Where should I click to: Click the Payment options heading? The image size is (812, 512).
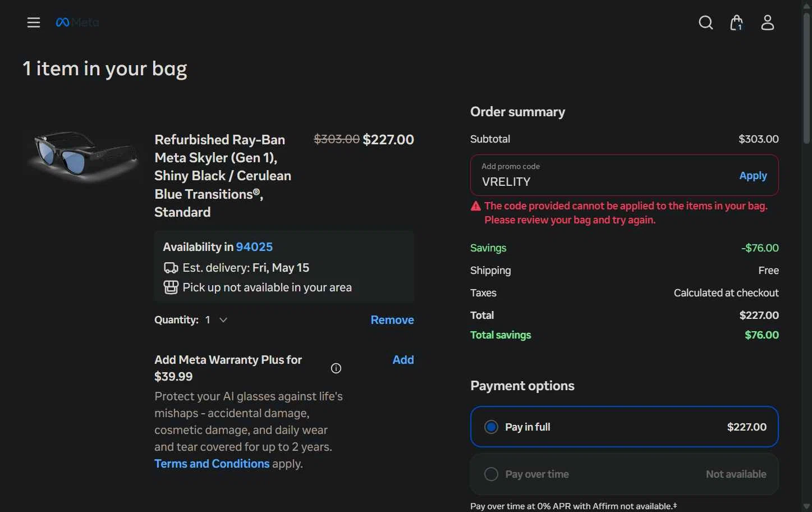tap(522, 386)
